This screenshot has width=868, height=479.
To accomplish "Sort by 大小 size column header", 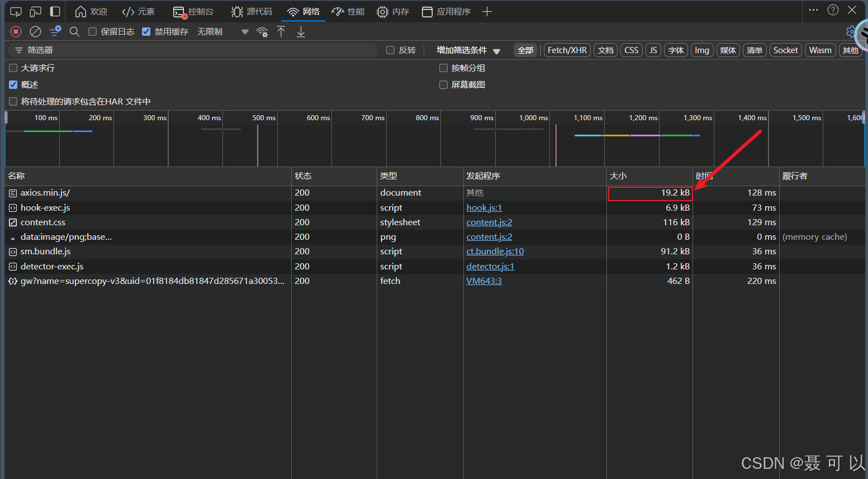I will [x=650, y=176].
